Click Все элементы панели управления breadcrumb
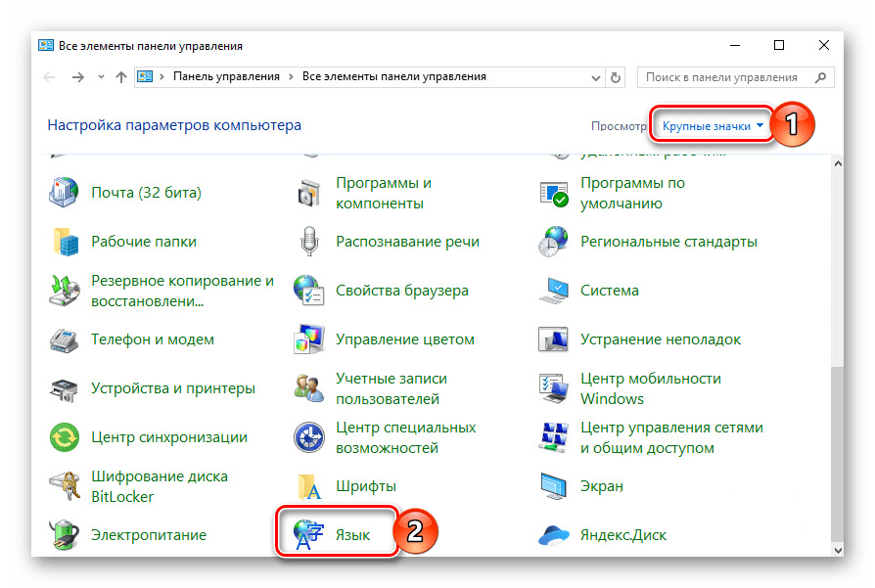 [393, 76]
